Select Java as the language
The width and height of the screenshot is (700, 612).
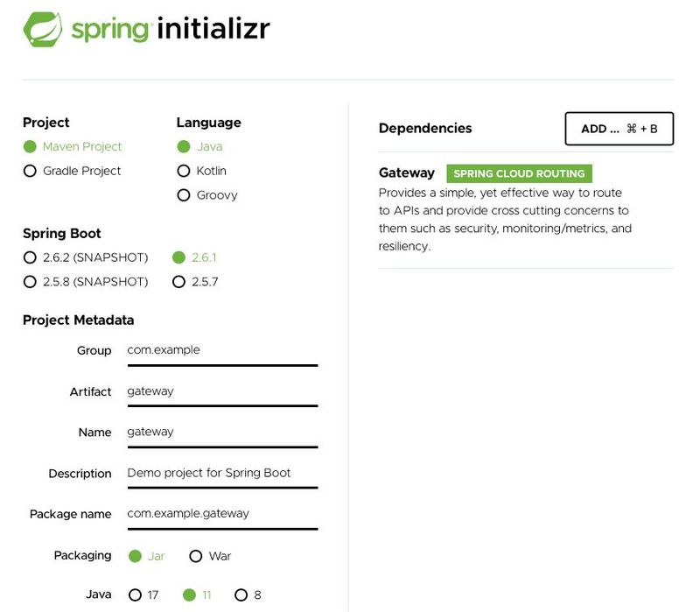tap(184, 147)
